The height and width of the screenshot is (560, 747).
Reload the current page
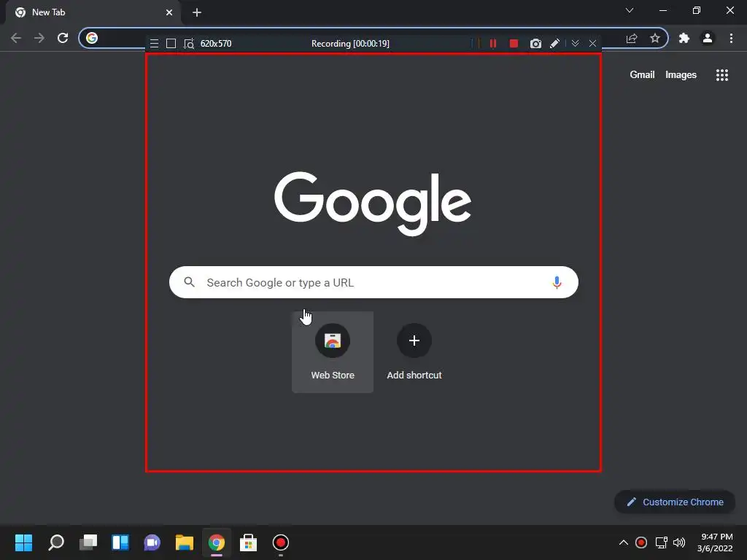[63, 38]
